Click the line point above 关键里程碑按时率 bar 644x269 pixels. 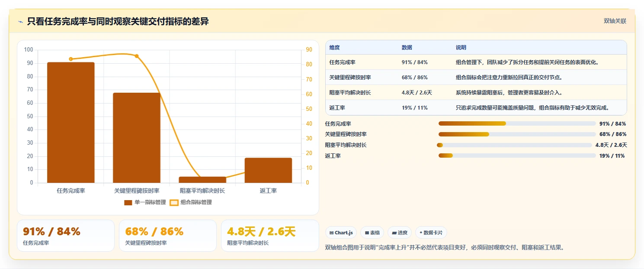(137, 56)
